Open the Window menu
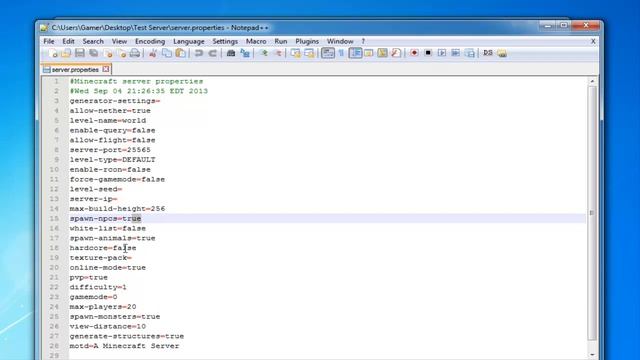Screen dimensions: 640x360 click(x=340, y=41)
